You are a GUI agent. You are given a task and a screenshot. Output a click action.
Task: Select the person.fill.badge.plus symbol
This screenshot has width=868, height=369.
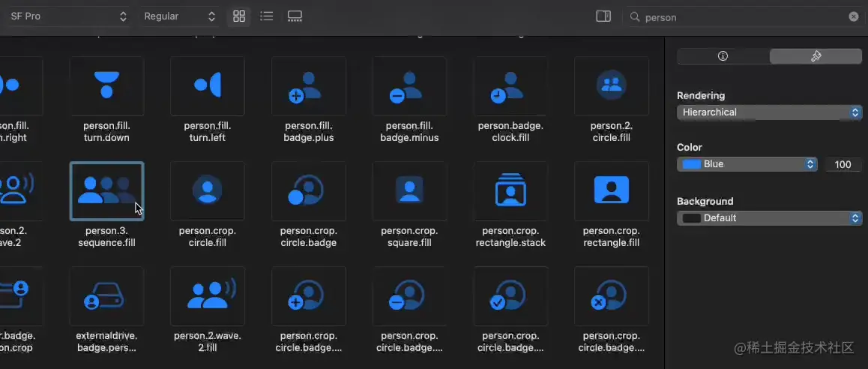coord(309,86)
